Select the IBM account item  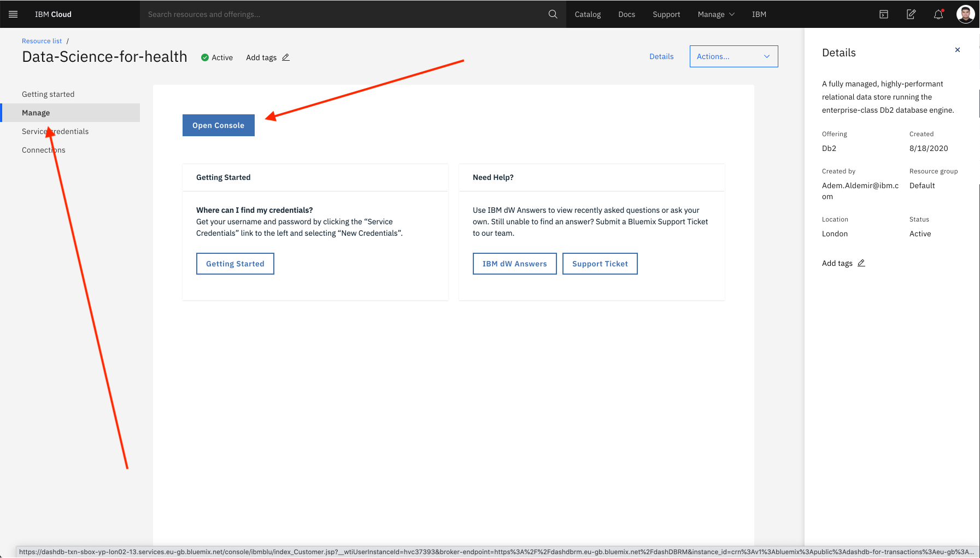coord(759,14)
